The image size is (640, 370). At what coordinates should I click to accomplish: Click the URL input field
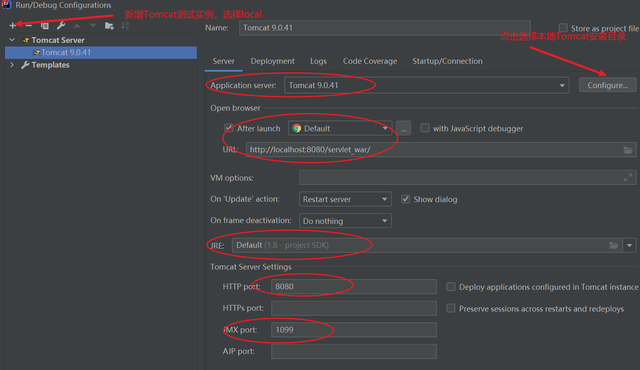point(440,150)
